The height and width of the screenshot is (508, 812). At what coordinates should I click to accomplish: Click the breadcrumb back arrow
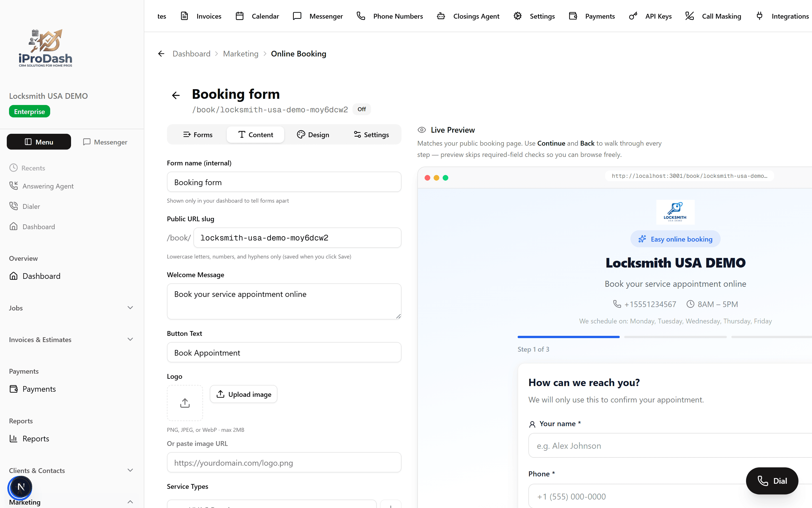tap(161, 54)
